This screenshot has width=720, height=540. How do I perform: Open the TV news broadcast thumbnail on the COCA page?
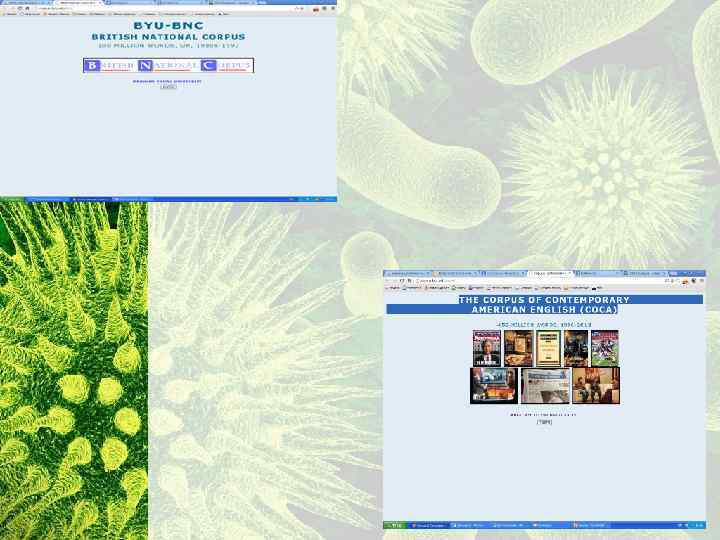pos(494,386)
